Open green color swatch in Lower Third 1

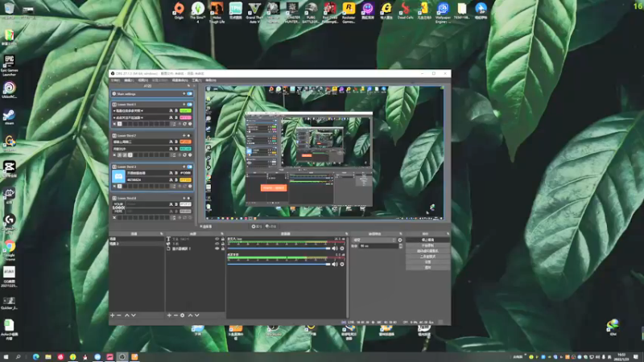click(x=185, y=111)
